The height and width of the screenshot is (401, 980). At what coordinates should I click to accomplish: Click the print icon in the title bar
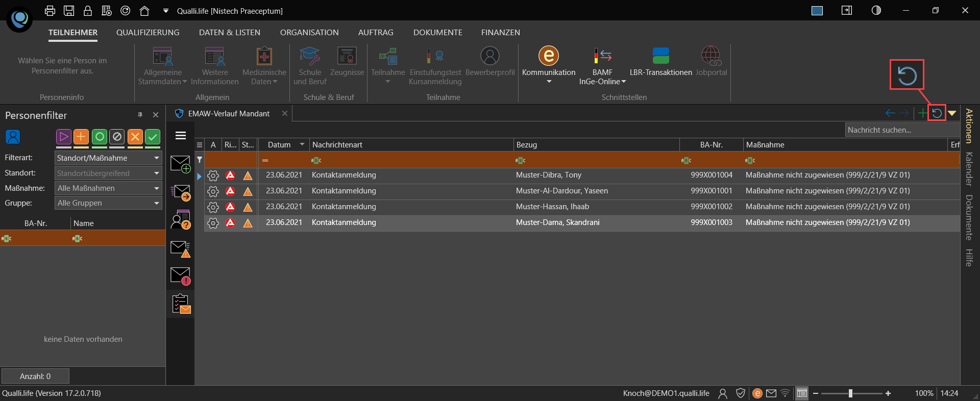(50, 11)
